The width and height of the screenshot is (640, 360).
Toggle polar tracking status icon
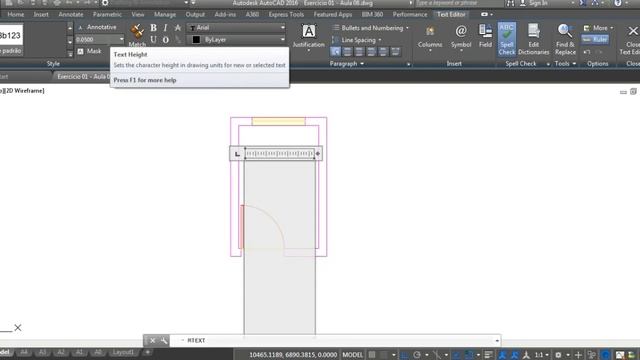[417, 355]
